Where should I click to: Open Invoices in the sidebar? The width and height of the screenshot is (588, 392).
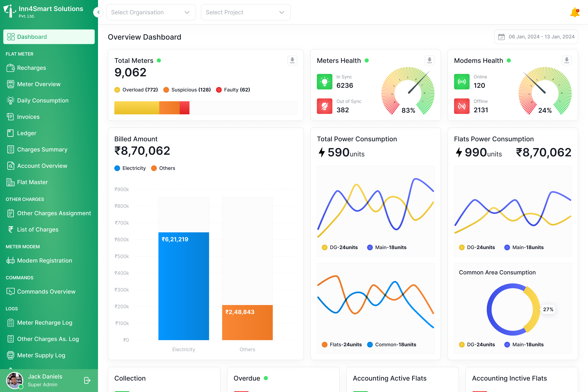(x=28, y=117)
